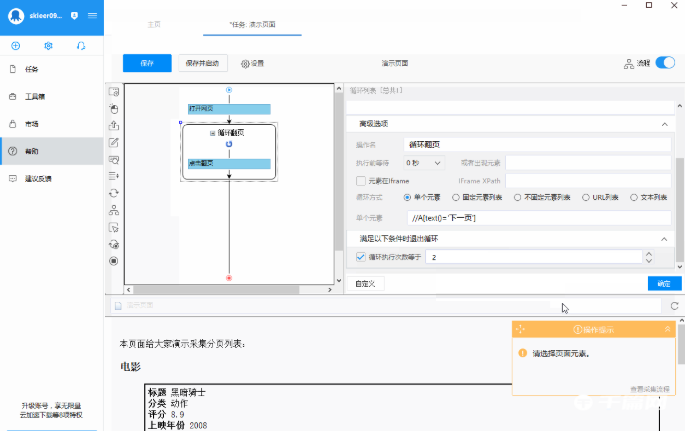Toggle the 流程 workflow switch
Image resolution: width=688 pixels, height=431 pixels.
click(x=665, y=63)
